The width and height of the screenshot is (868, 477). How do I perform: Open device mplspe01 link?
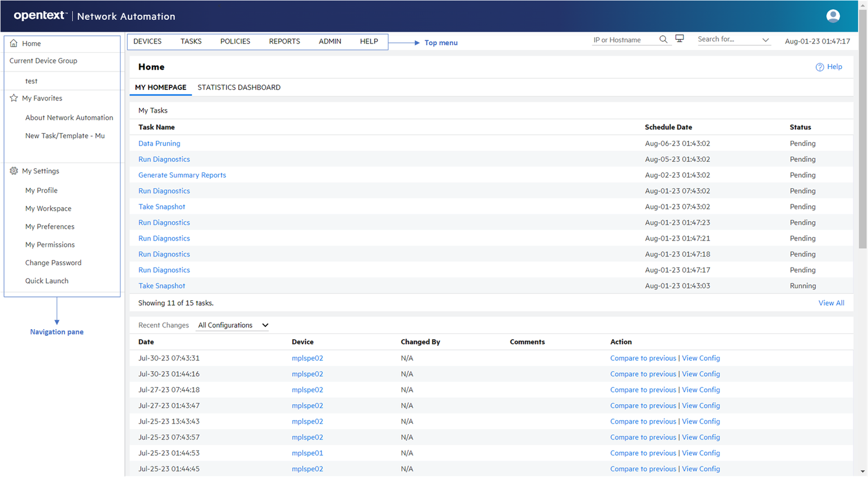point(307,453)
